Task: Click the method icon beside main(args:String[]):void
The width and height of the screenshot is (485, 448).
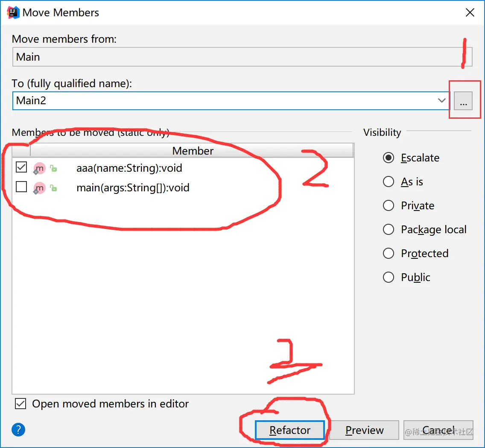Action: point(39,188)
